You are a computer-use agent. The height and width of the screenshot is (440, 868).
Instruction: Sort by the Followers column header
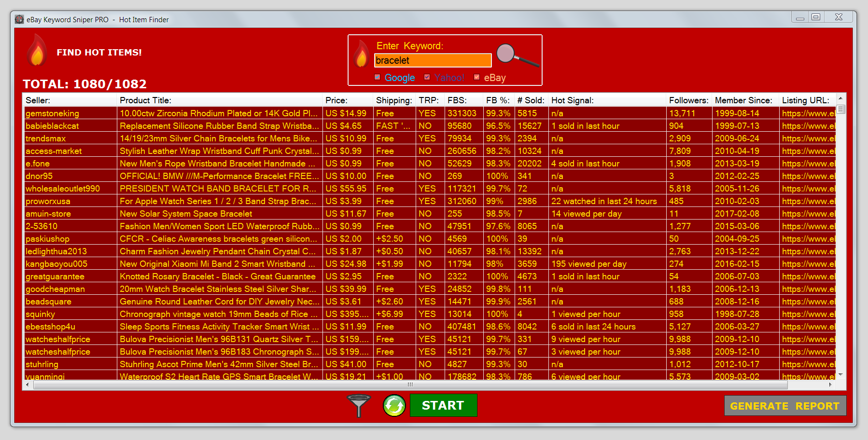coord(689,100)
